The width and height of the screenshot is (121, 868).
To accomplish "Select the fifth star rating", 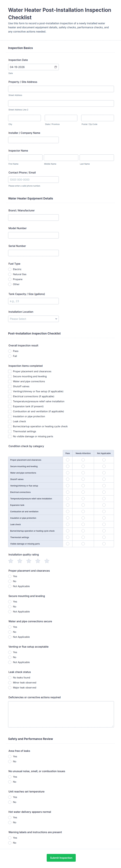I will 47,561.
